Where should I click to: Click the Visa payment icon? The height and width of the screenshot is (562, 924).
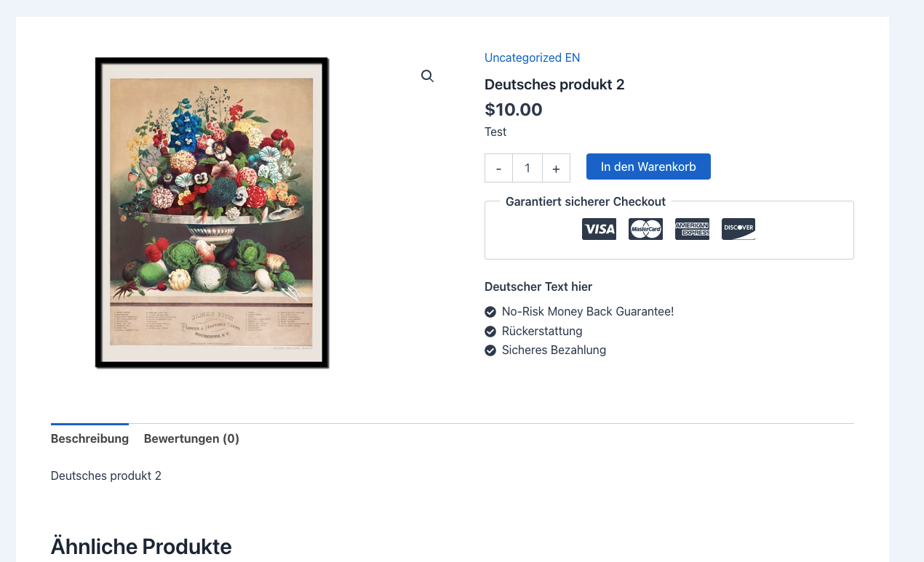click(x=599, y=229)
